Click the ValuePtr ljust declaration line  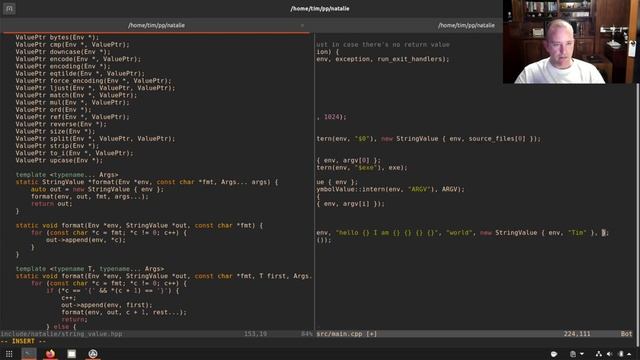[x=95, y=88]
